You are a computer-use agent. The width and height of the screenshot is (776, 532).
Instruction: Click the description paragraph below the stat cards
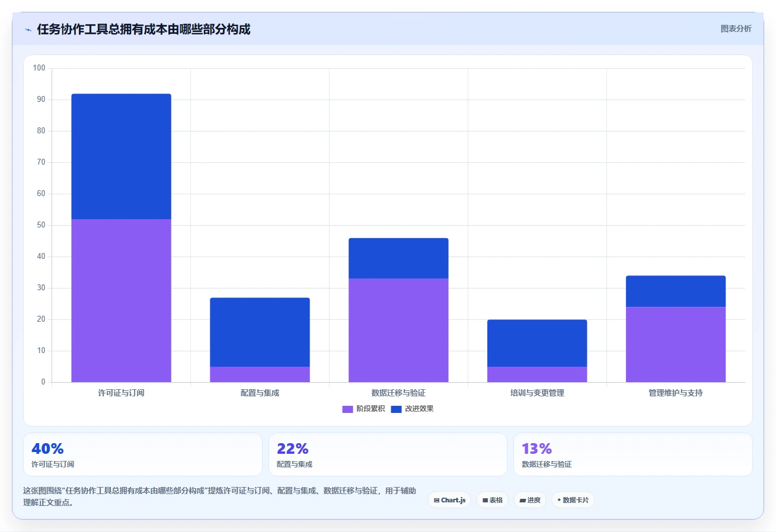[x=219, y=497]
